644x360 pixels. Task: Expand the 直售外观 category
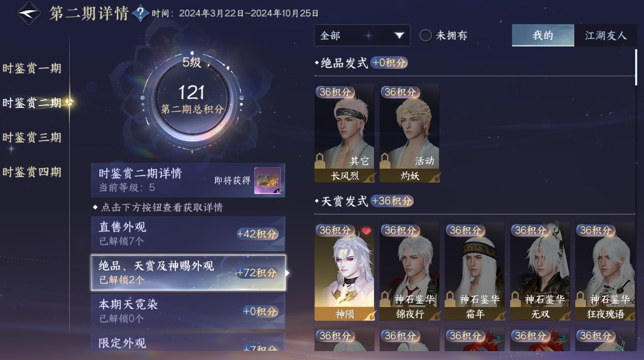tap(188, 234)
